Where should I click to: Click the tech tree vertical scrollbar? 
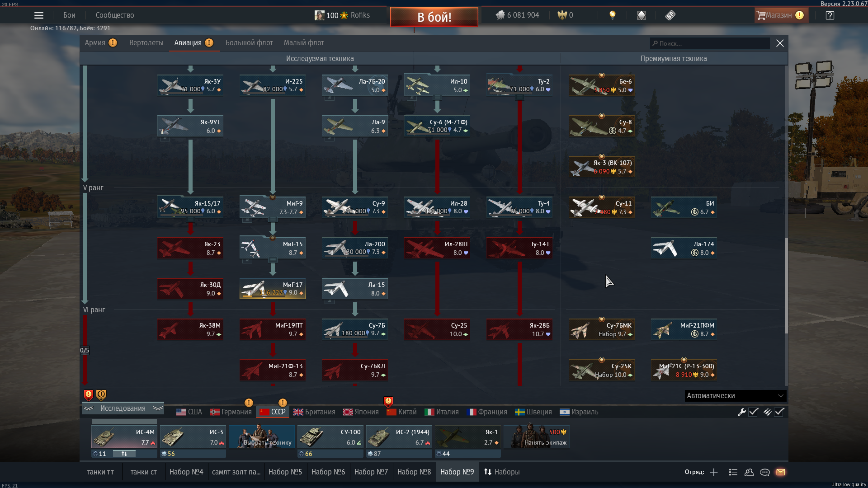point(786,286)
